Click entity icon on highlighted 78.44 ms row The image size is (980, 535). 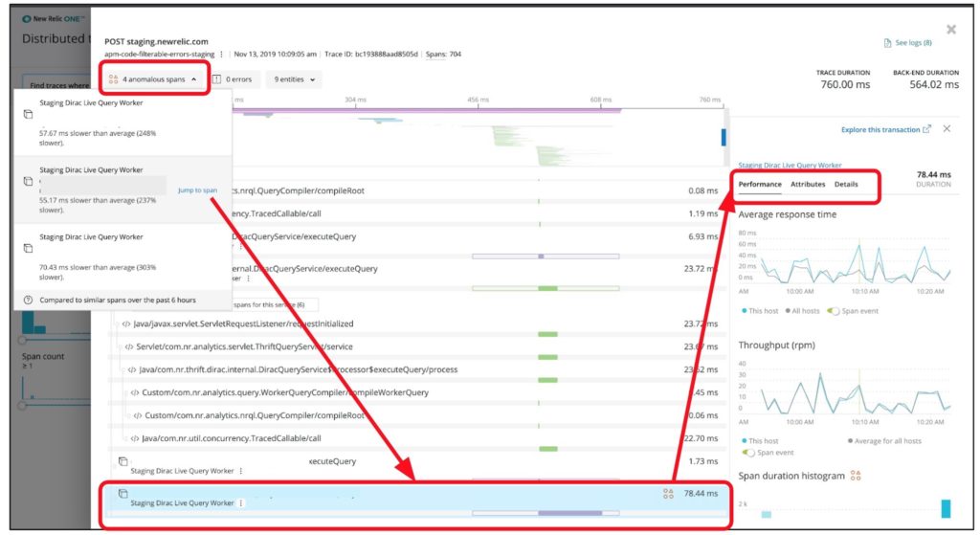(x=123, y=494)
